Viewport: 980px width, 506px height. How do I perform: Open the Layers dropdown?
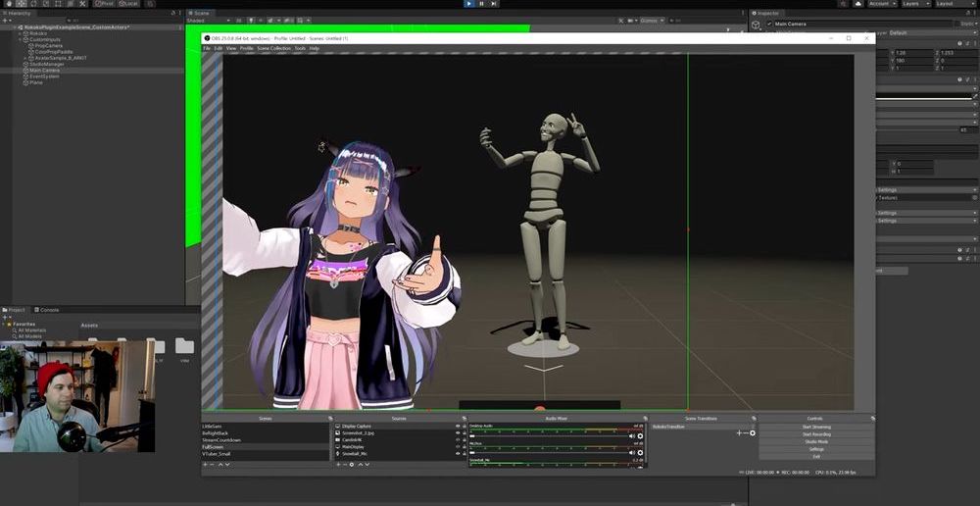click(x=915, y=4)
